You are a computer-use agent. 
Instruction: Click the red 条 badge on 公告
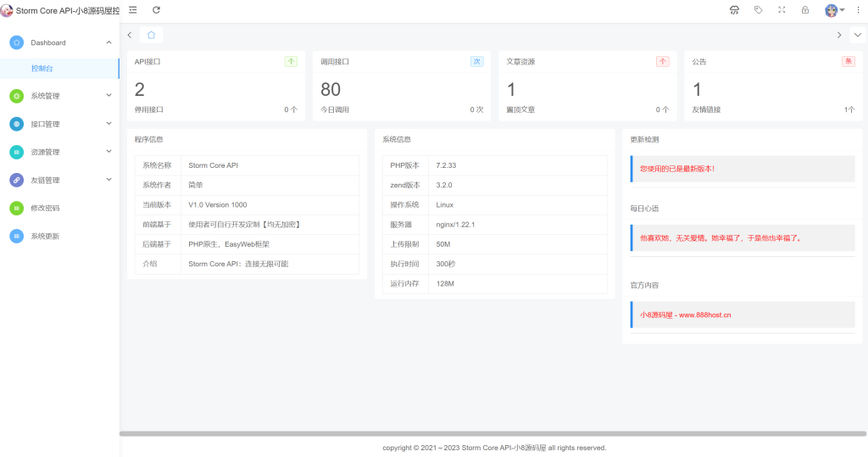[x=848, y=62]
